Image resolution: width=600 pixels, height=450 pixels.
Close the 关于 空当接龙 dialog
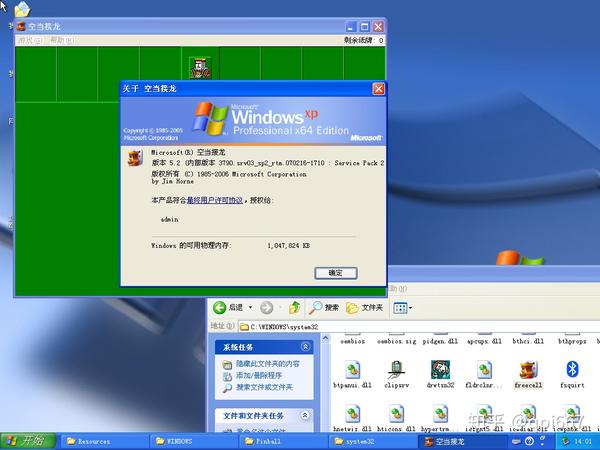pyautogui.click(x=378, y=89)
